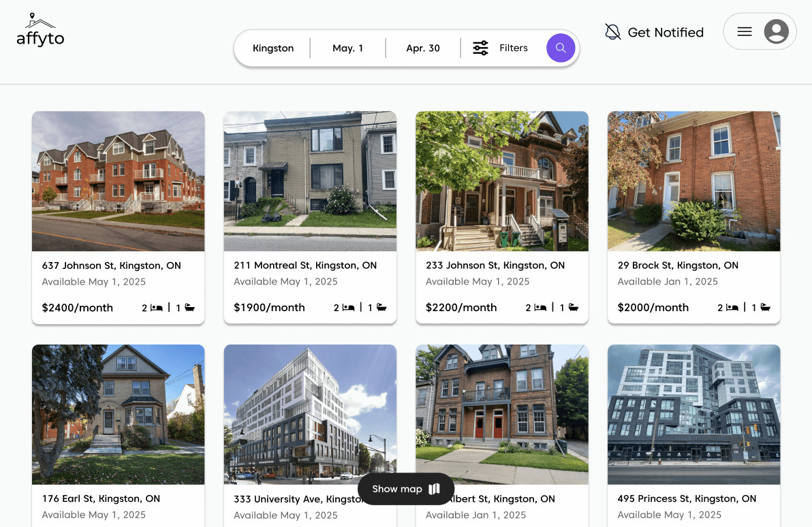The height and width of the screenshot is (527, 812).
Task: Click Available May 1, 2025 on 233 Johnson St
Action: [x=478, y=281]
